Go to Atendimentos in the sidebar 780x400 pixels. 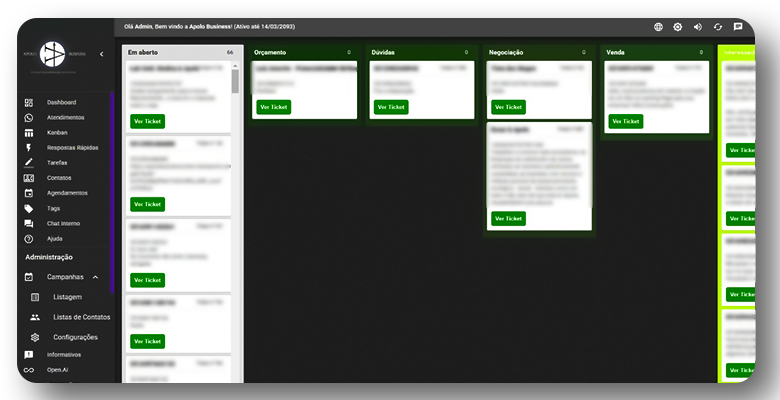64,117
